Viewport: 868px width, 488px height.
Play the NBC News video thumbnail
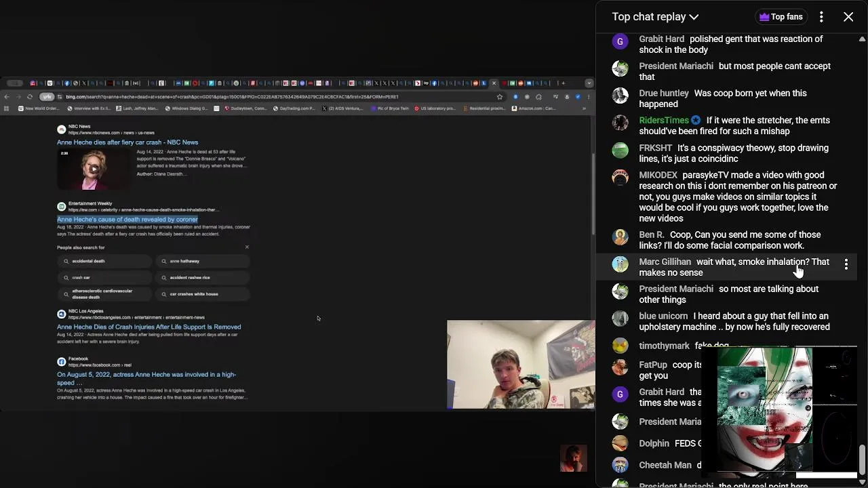(93, 169)
